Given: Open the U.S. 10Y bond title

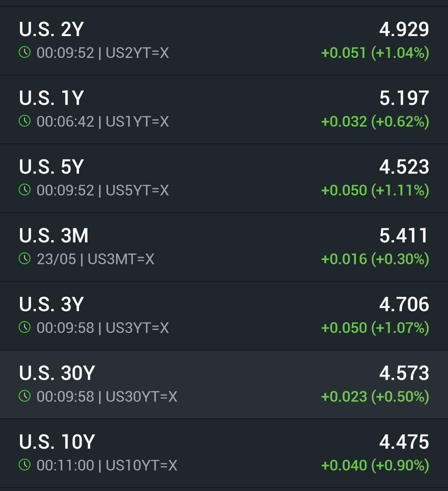Looking at the screenshot, I should (57, 442).
